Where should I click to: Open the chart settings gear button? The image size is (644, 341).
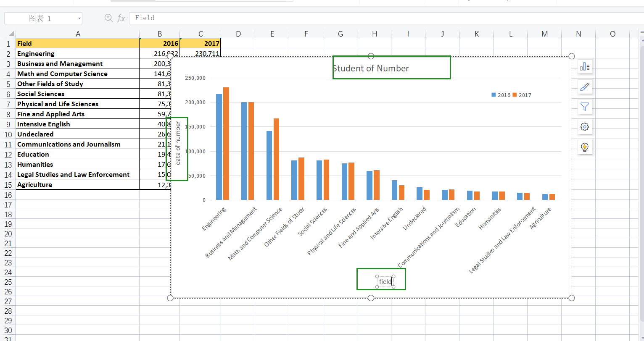pos(585,127)
